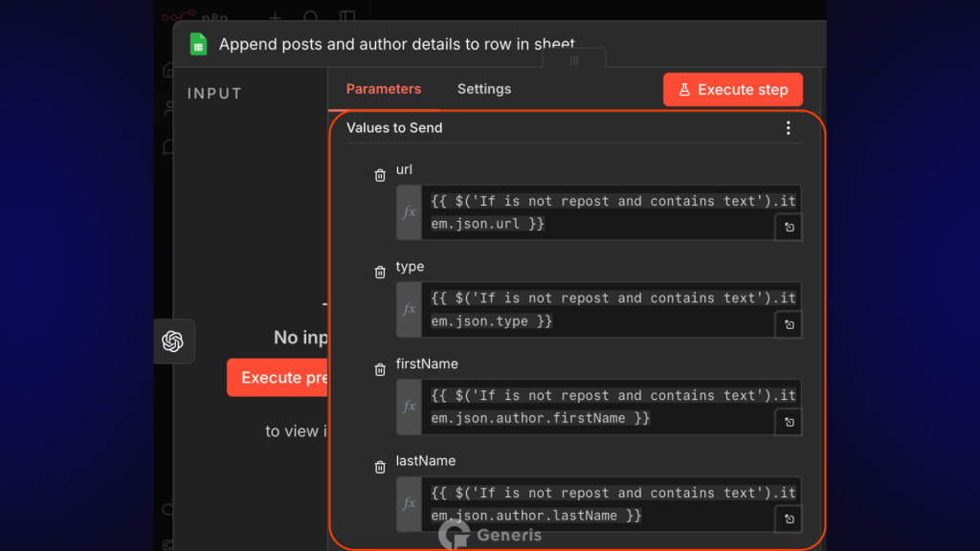Click the fx icon of the url expression
Image resolution: width=980 pixels, height=551 pixels.
(x=409, y=212)
